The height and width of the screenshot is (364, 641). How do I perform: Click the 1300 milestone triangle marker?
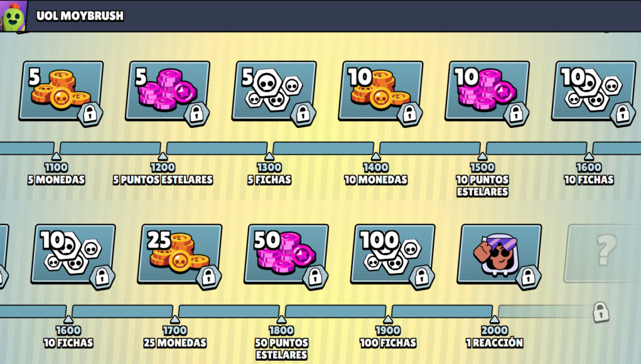pyautogui.click(x=269, y=156)
